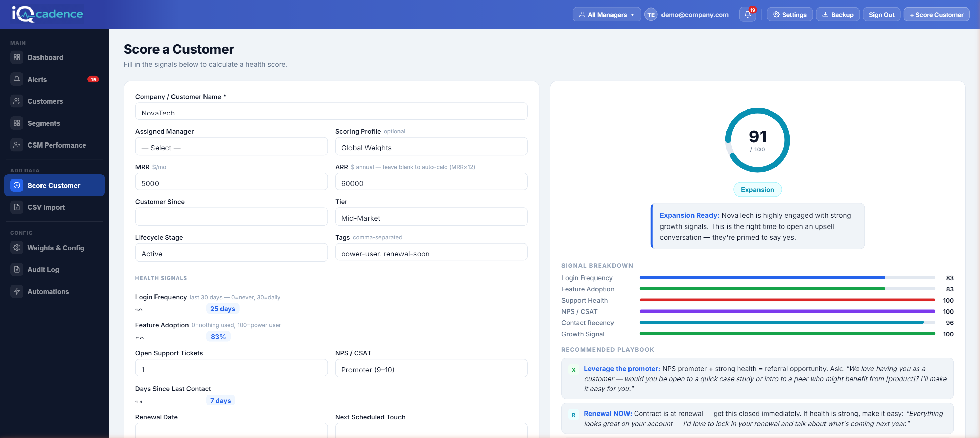Open Automations using the lightning bolt icon
This screenshot has height=438, width=980.
pyautogui.click(x=17, y=291)
